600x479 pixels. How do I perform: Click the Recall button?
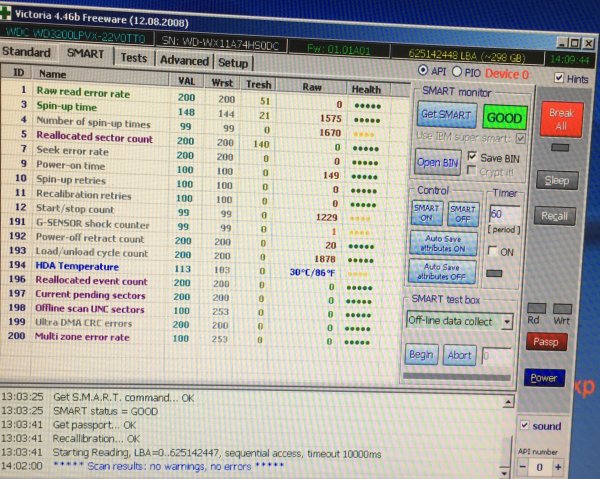pyautogui.click(x=555, y=216)
